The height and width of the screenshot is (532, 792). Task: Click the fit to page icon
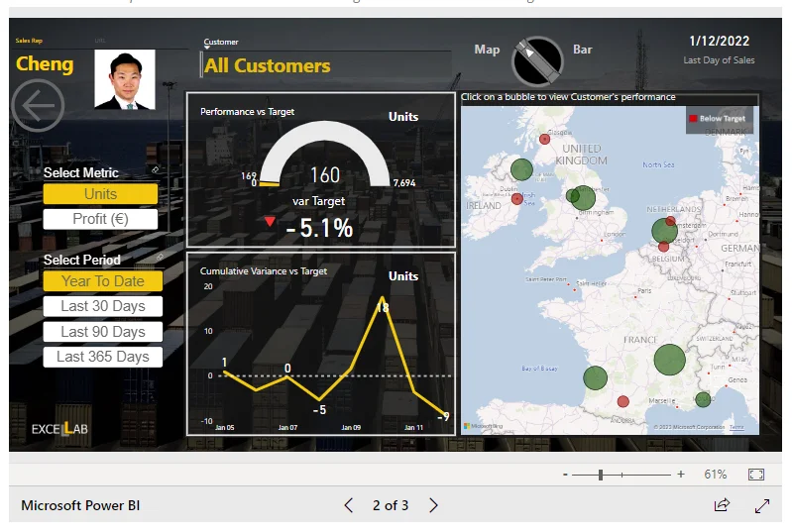coord(756,476)
